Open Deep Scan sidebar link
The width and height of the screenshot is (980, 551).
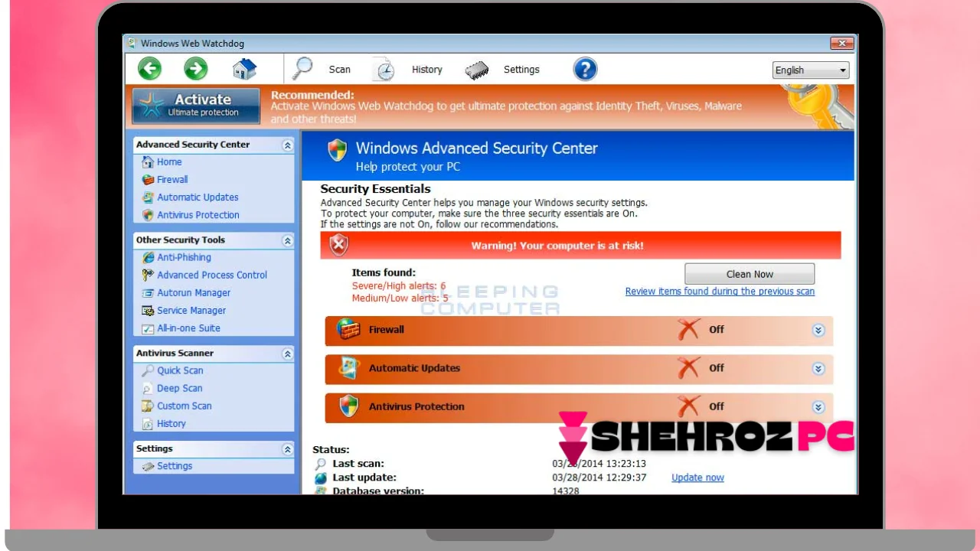(x=180, y=389)
